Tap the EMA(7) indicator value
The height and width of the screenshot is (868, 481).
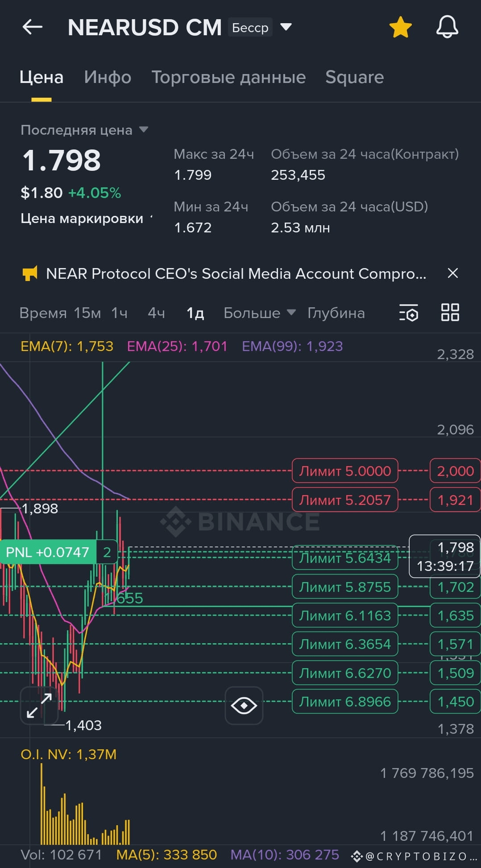coord(67,346)
